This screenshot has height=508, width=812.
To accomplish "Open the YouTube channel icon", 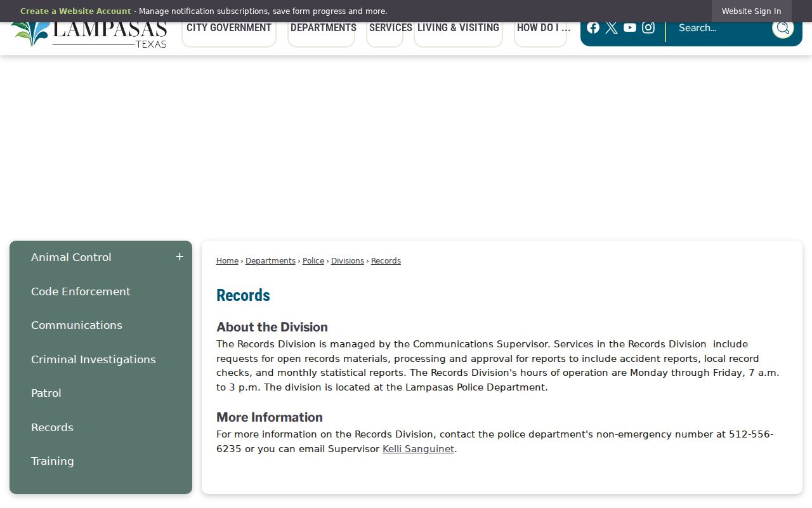I will click(630, 27).
